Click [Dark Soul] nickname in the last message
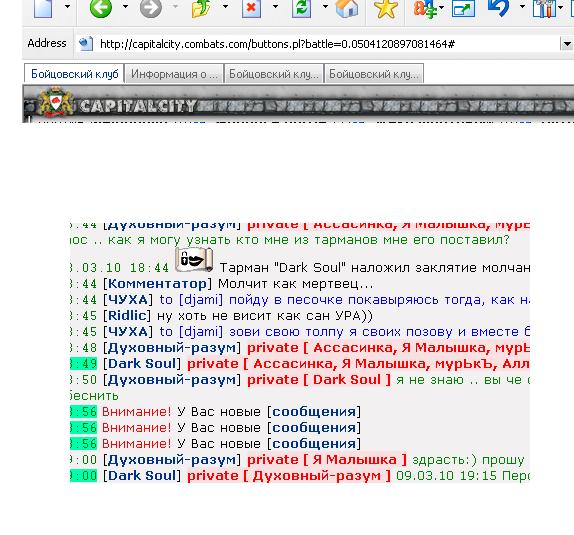574x535 pixels. pyautogui.click(x=142, y=476)
